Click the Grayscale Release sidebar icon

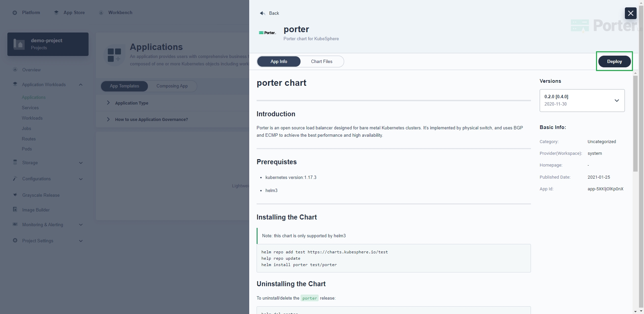tap(15, 195)
